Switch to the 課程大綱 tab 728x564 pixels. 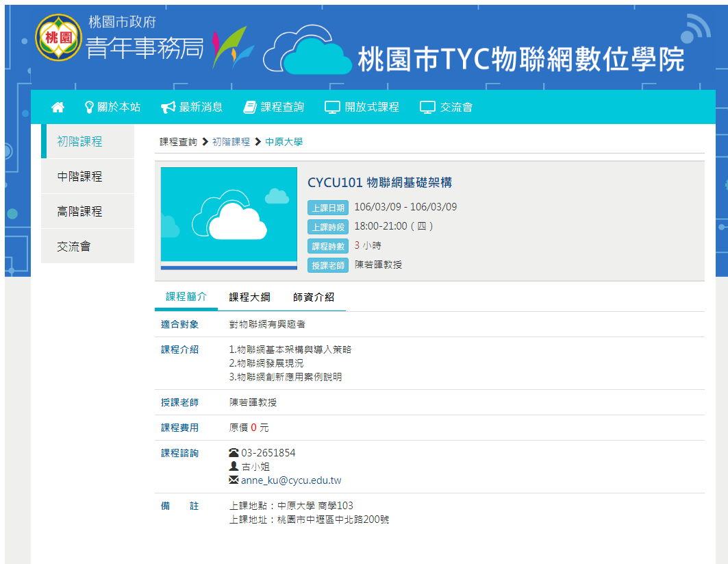tap(249, 297)
